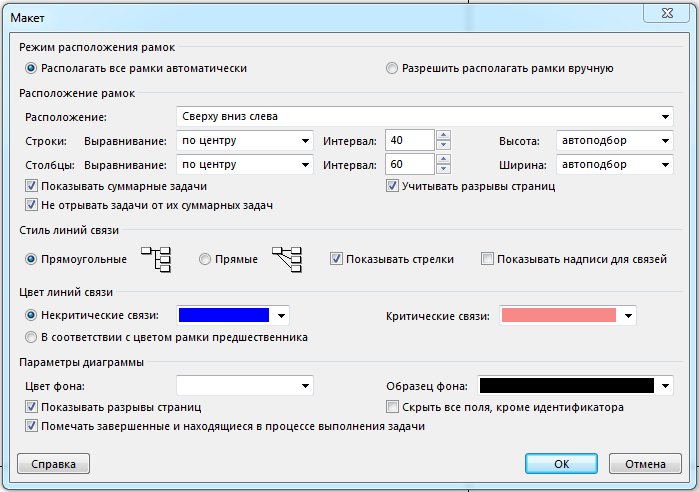699x492 pixels.
Task: Open the Цвет фона dropdown
Action: (245, 385)
